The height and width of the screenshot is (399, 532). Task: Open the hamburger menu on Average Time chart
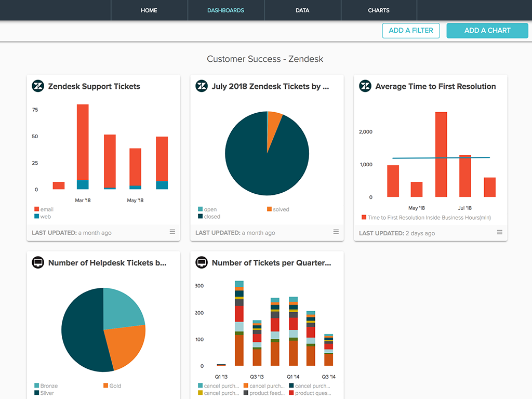pyautogui.click(x=499, y=232)
